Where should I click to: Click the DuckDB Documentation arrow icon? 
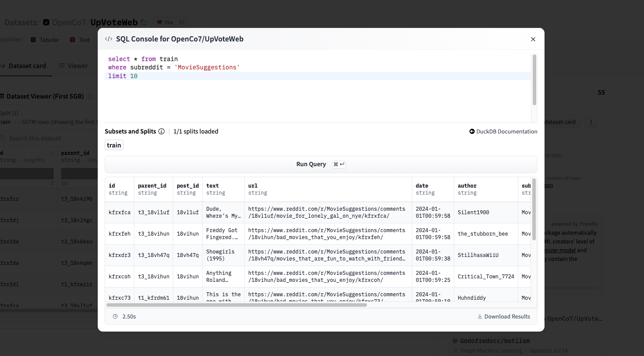[x=472, y=131]
